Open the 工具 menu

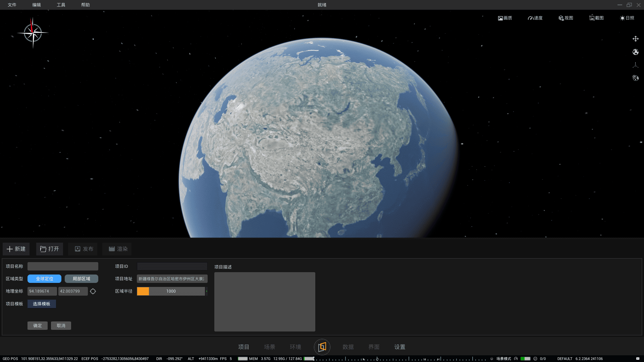click(61, 5)
